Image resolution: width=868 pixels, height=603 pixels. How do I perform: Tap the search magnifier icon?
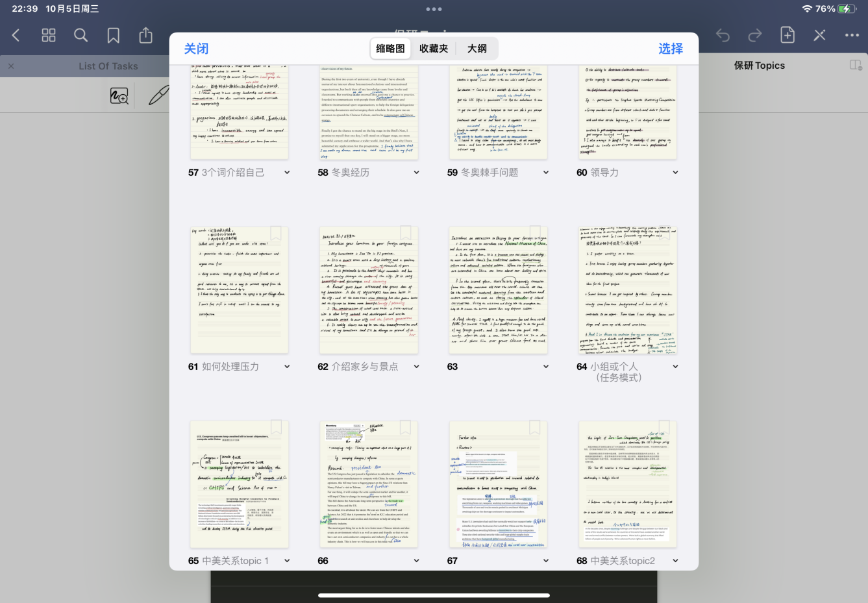click(81, 35)
